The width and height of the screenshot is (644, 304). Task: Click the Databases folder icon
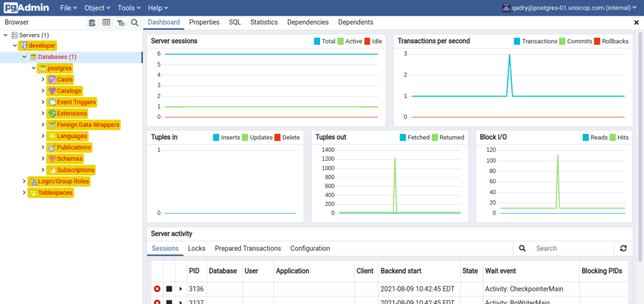pos(33,57)
